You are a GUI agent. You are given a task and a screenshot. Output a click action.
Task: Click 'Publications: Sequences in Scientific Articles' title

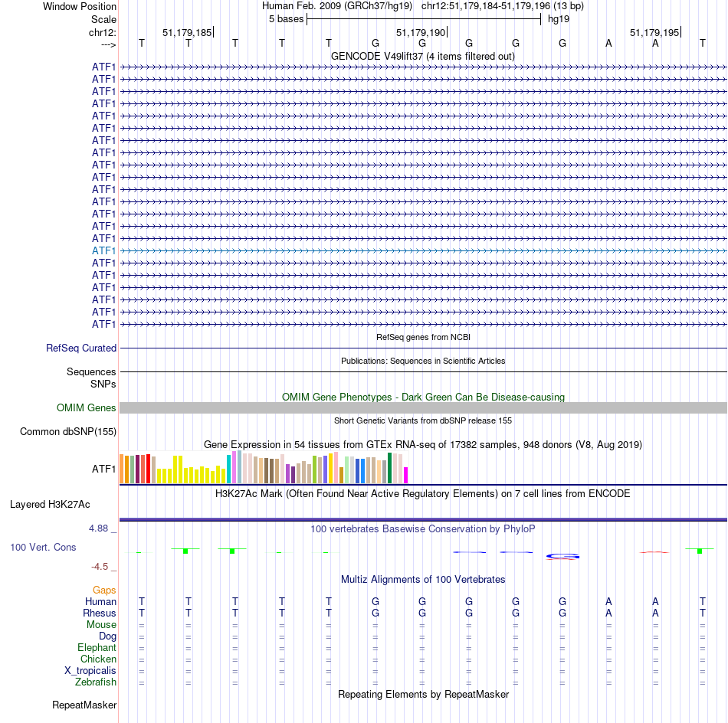point(423,361)
